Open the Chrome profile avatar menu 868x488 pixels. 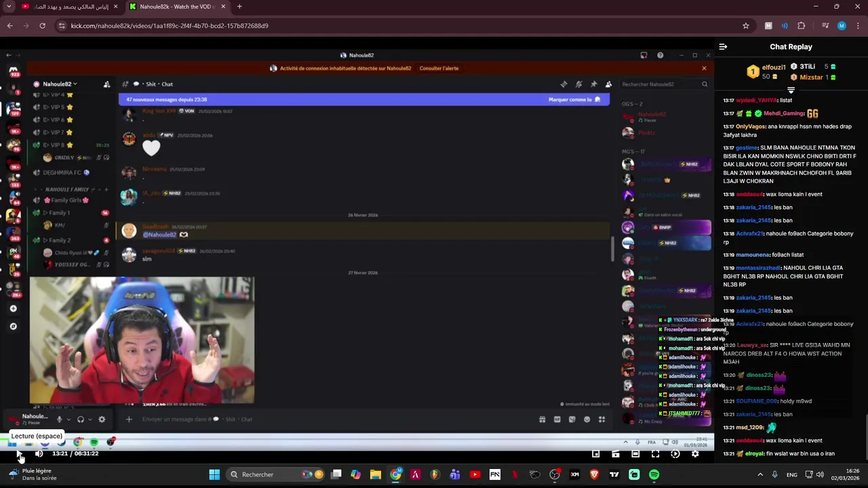[842, 26]
